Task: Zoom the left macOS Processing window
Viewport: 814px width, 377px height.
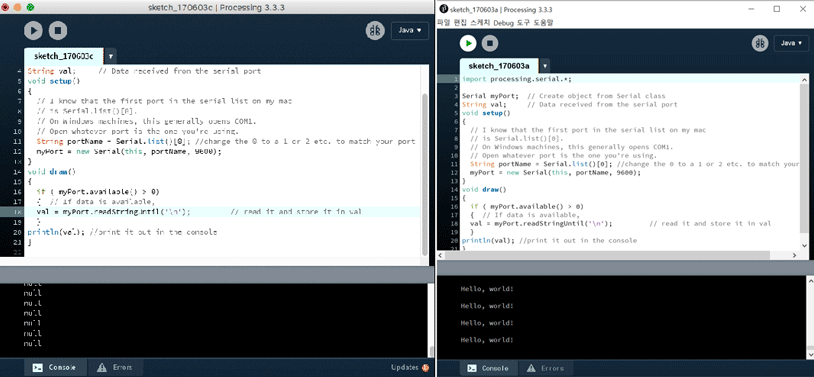Action: pos(30,7)
